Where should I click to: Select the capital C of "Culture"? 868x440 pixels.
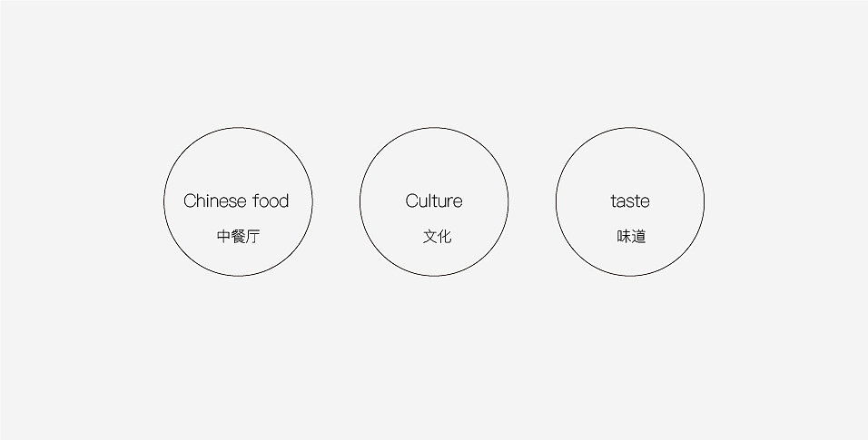(x=412, y=200)
